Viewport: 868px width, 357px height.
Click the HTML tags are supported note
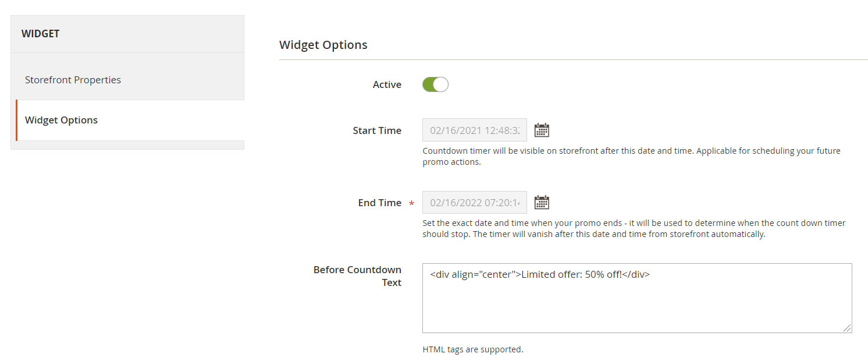(x=473, y=349)
